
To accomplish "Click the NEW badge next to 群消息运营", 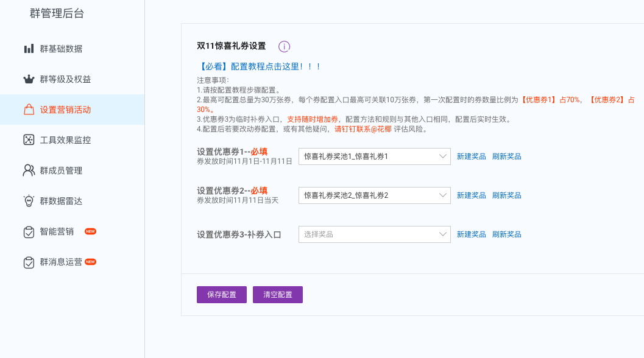I will pyautogui.click(x=90, y=262).
